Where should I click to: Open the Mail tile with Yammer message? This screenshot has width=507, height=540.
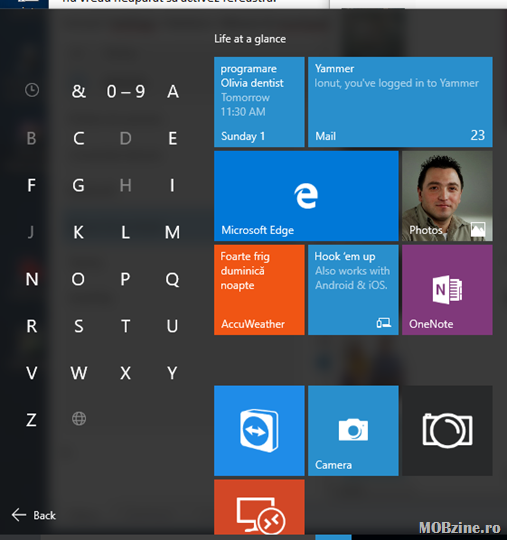(400, 102)
